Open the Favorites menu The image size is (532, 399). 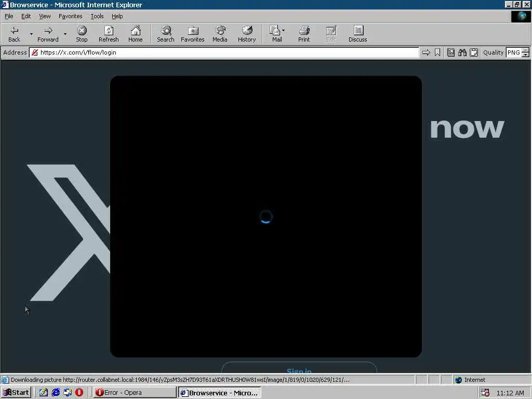70,16
